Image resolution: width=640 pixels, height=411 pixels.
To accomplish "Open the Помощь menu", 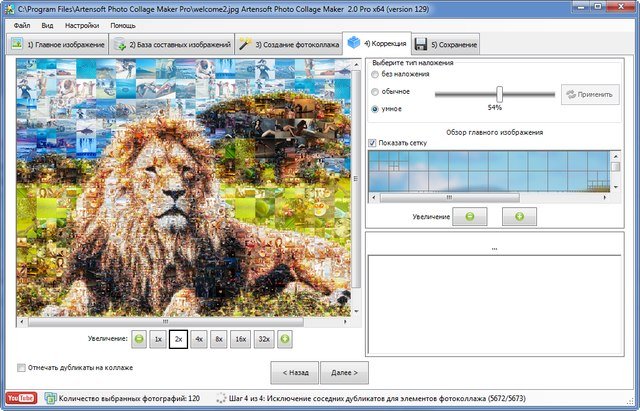I will tap(123, 25).
